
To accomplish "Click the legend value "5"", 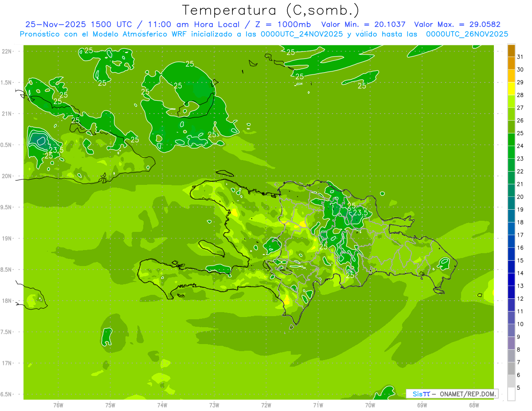I will pos(519,388).
